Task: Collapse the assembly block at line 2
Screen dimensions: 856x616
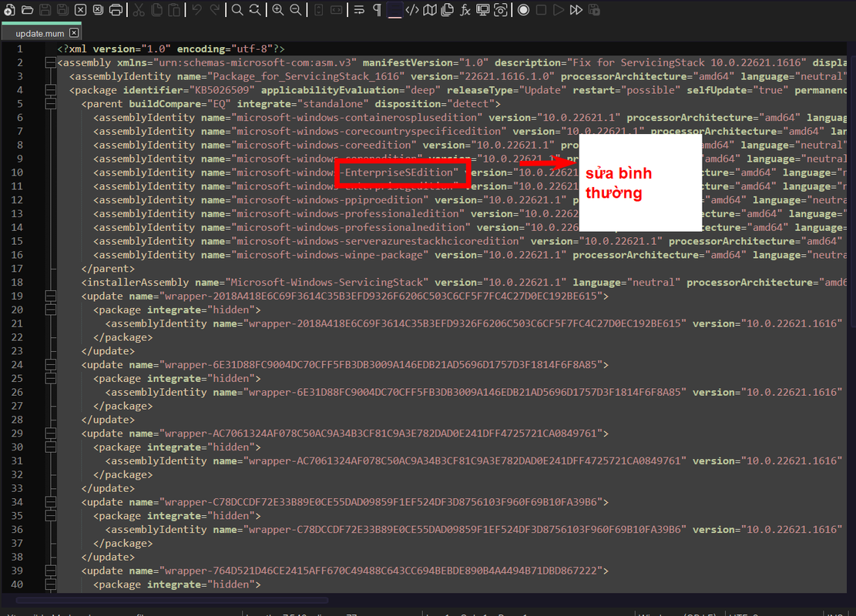Action: [x=50, y=62]
